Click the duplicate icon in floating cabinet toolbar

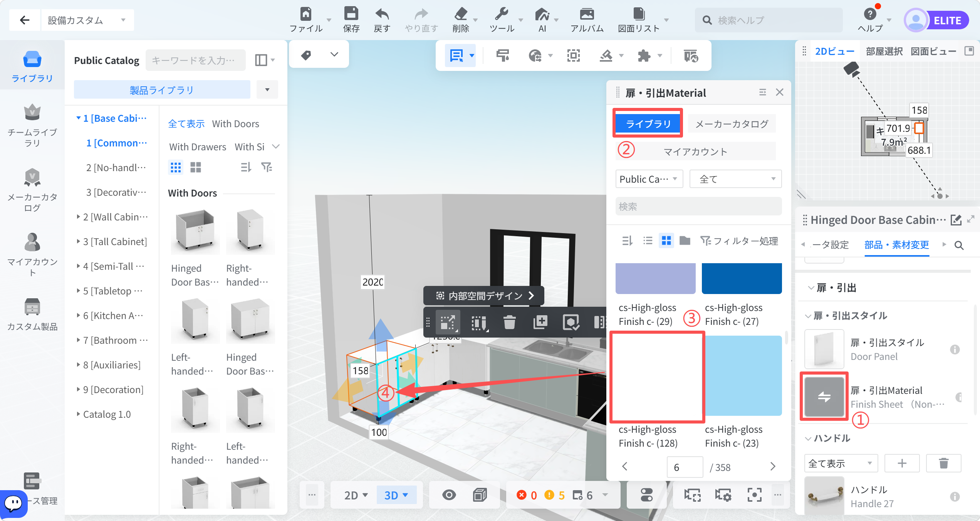pyautogui.click(x=540, y=322)
